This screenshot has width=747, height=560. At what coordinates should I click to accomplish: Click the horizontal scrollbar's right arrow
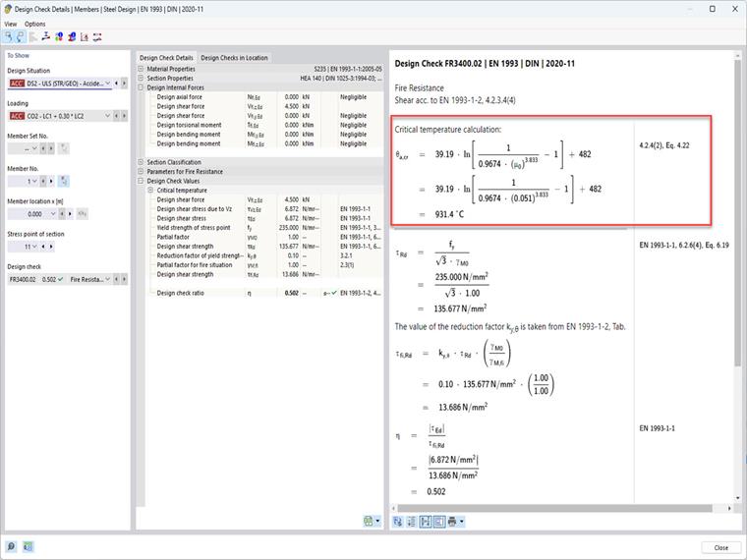pos(729,508)
